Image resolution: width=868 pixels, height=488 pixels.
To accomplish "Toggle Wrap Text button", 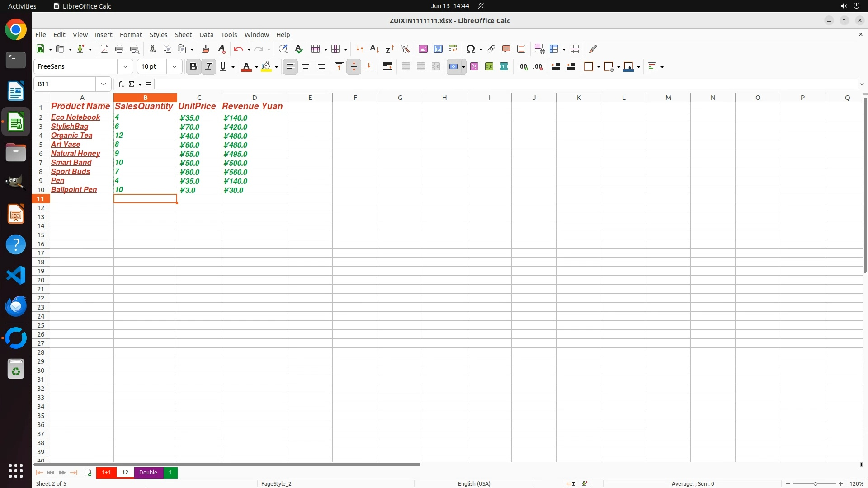I will (387, 67).
